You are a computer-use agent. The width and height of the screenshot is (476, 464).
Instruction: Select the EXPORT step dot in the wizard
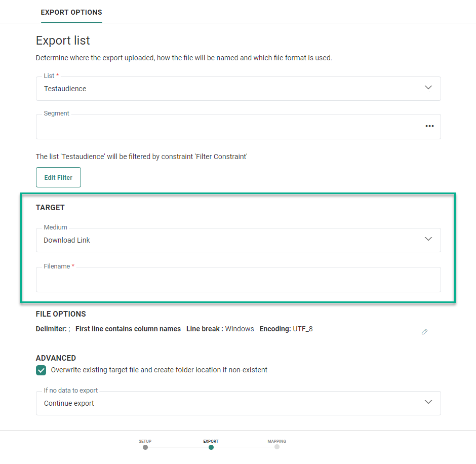pos(211,447)
